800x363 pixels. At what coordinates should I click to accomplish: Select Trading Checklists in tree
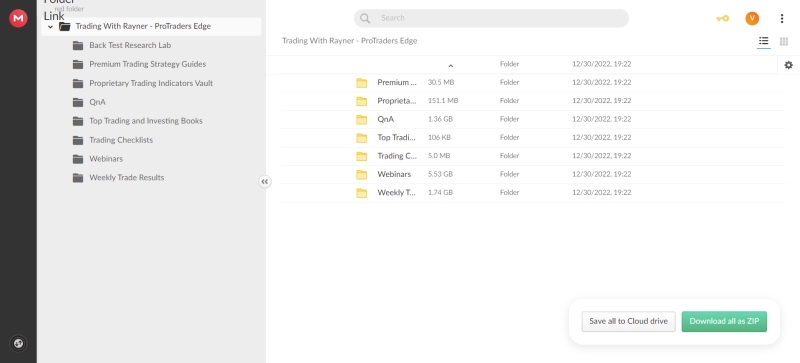click(x=121, y=140)
